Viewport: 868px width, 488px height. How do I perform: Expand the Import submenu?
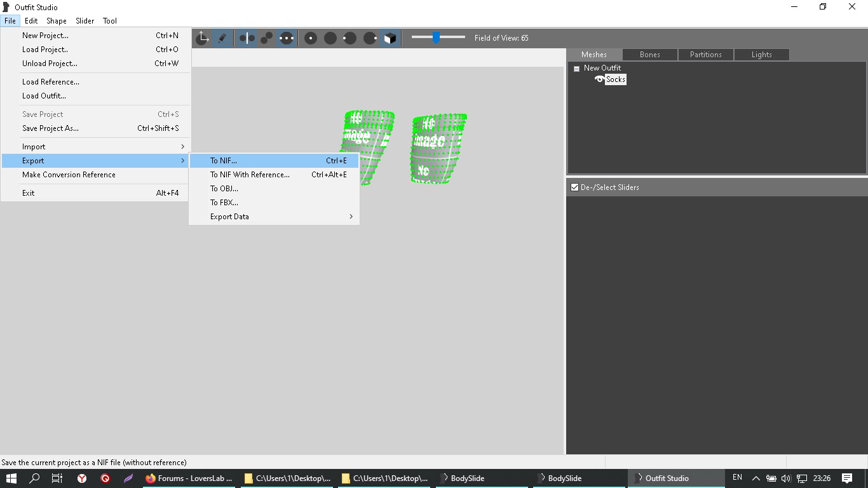(x=95, y=147)
